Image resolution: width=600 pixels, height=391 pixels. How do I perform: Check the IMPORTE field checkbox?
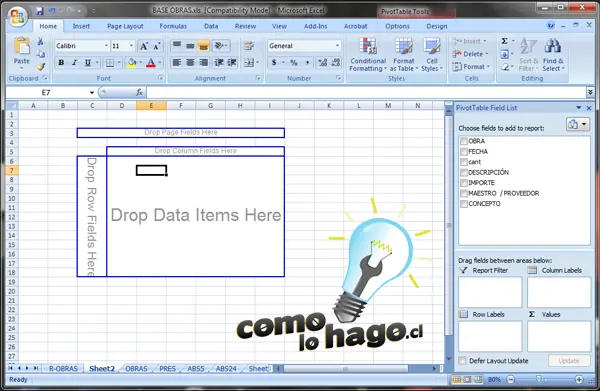tap(464, 183)
